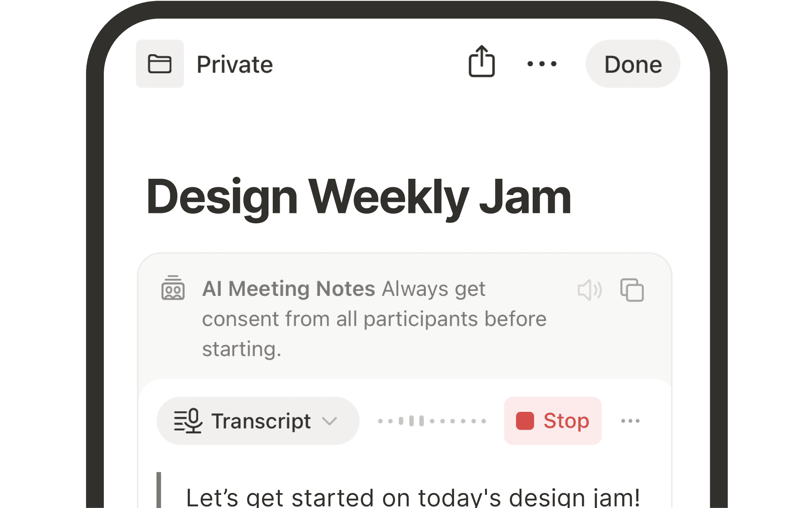Open top-right overflow menu for page actions
Screen dimensions: 812x508
click(541, 64)
